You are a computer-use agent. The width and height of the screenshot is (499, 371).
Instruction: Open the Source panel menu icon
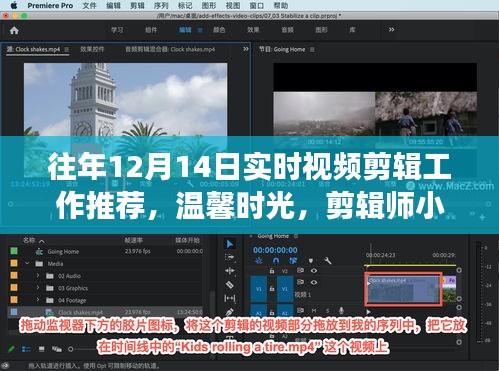(67, 50)
